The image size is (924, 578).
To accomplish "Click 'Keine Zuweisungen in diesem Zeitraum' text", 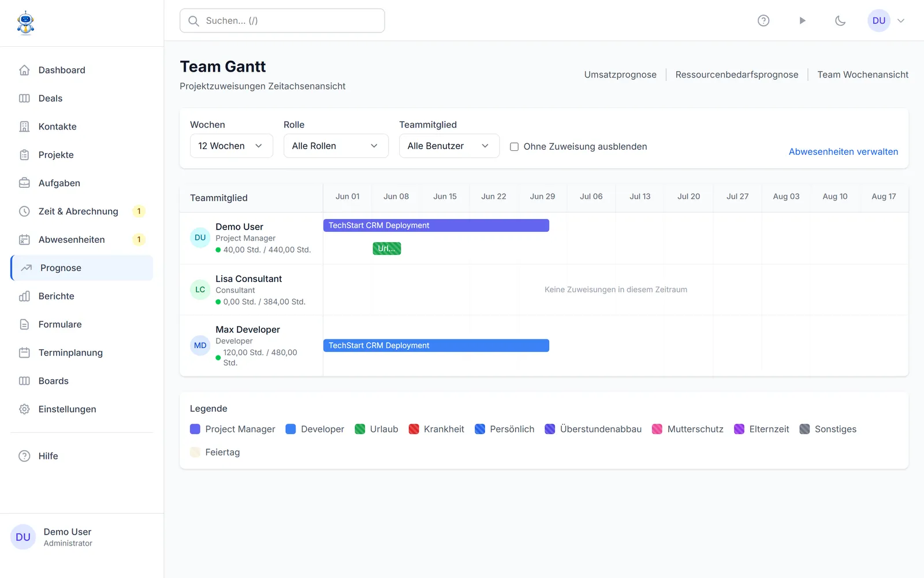I will (x=616, y=290).
